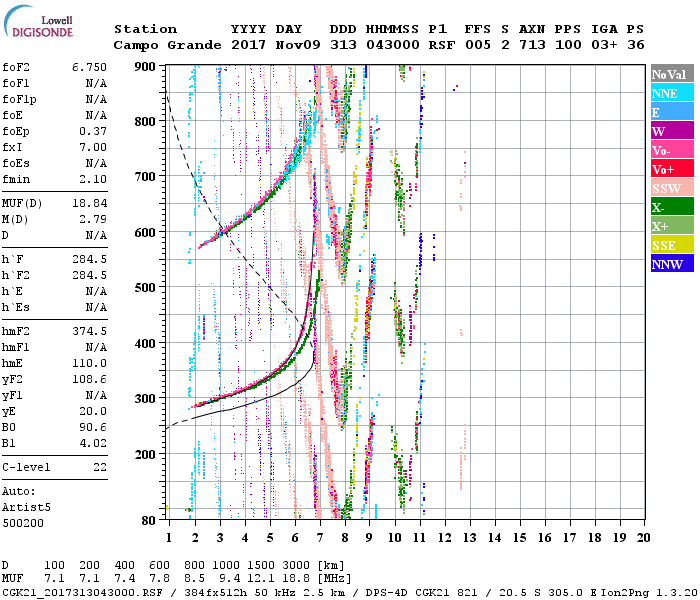Click the day number 313 in header

pyautogui.click(x=343, y=45)
